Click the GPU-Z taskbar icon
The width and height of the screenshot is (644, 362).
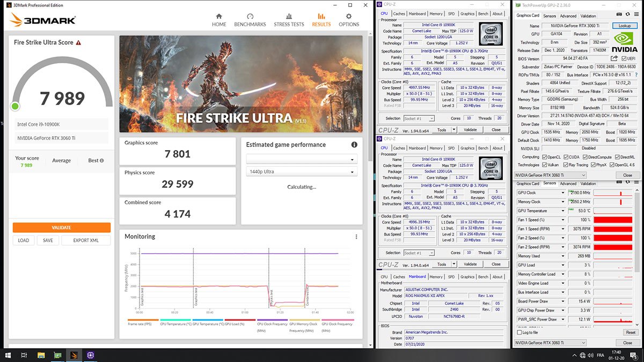[57, 355]
